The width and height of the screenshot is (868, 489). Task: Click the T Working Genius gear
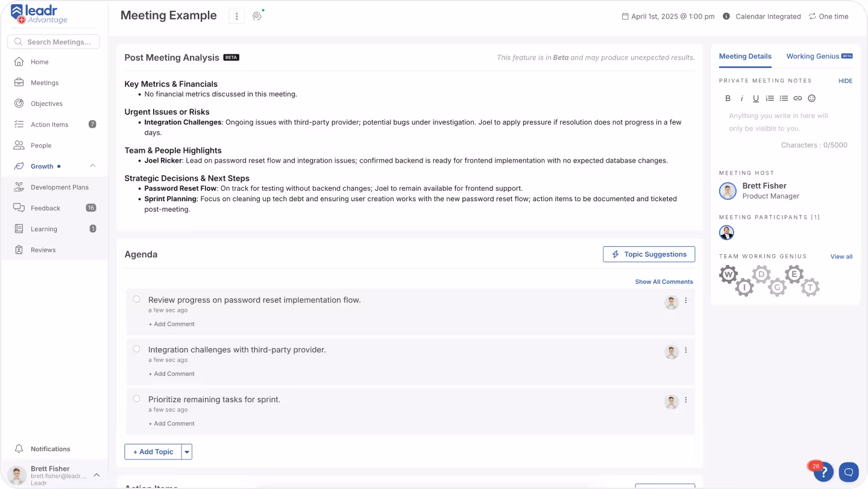[810, 287]
